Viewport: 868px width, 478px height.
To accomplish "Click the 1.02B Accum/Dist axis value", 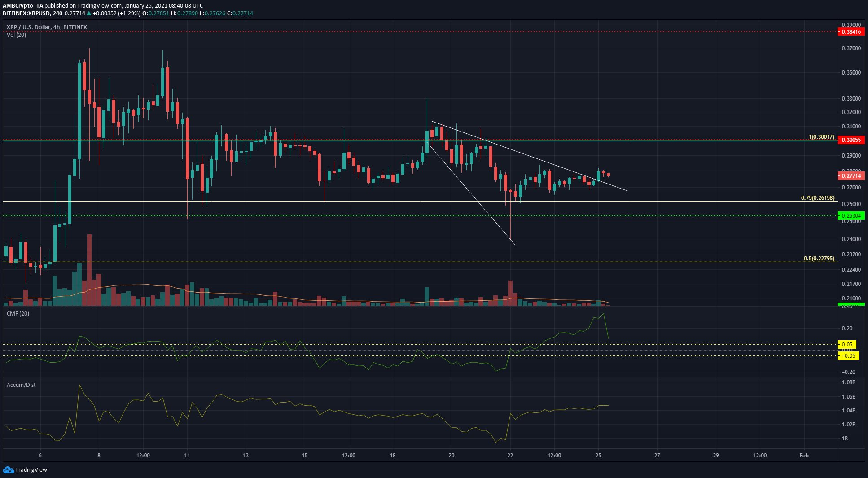I will click(x=849, y=425).
